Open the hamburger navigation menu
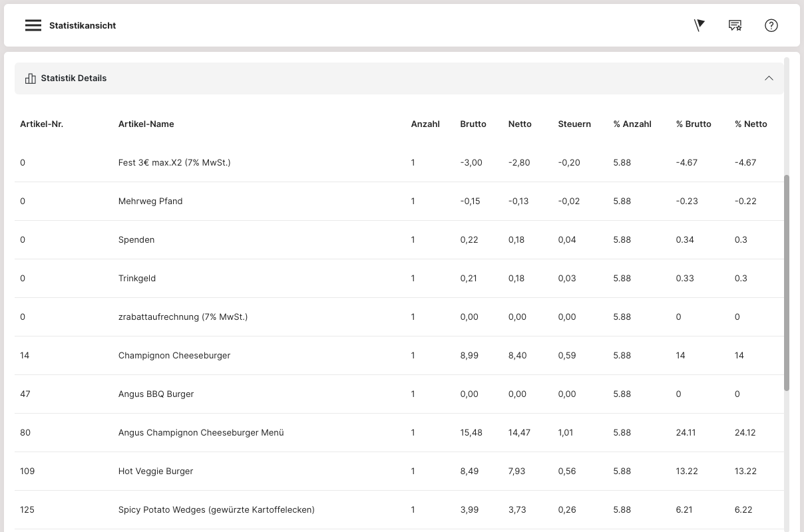Viewport: 804px width, 532px height. tap(33, 25)
